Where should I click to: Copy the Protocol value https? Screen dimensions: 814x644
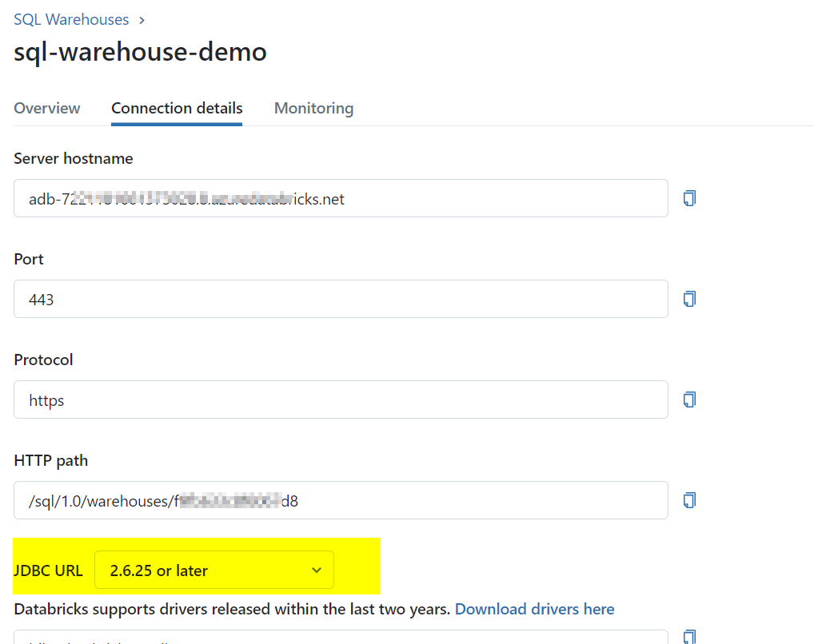689,400
